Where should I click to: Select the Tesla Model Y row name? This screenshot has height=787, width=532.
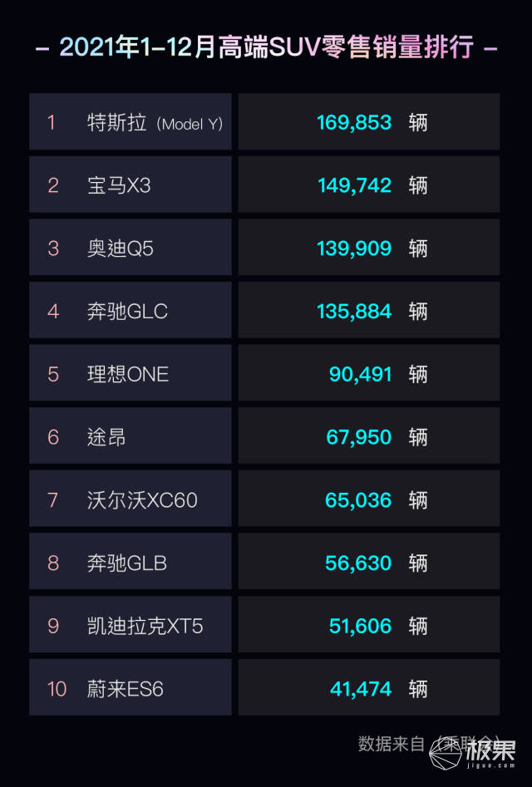155,122
